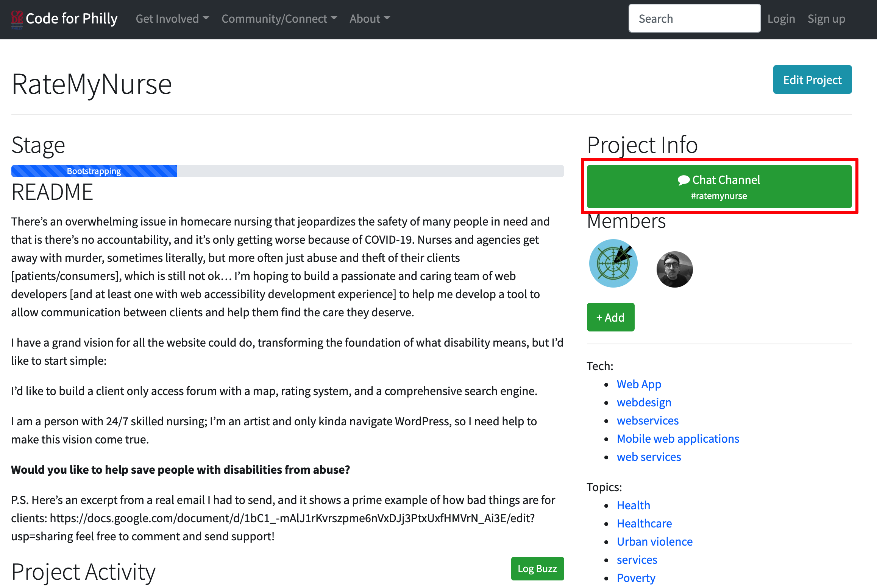Open the webdesign tech tag
This screenshot has height=588, width=877.
click(x=644, y=402)
